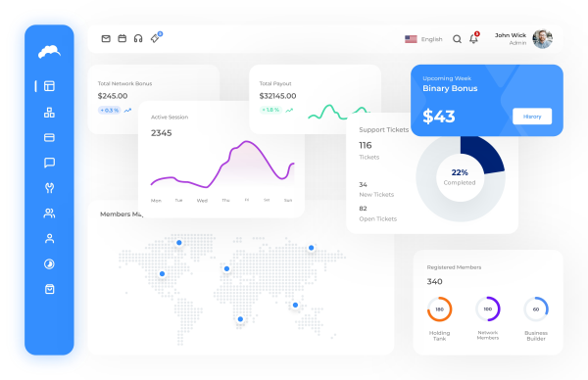Click the cloud logo at top of sidebar
The width and height of the screenshot is (588, 380).
(49, 52)
